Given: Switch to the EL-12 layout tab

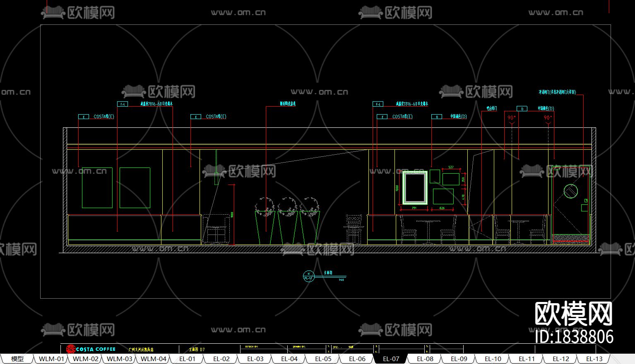Looking at the screenshot, I should pyautogui.click(x=561, y=359).
